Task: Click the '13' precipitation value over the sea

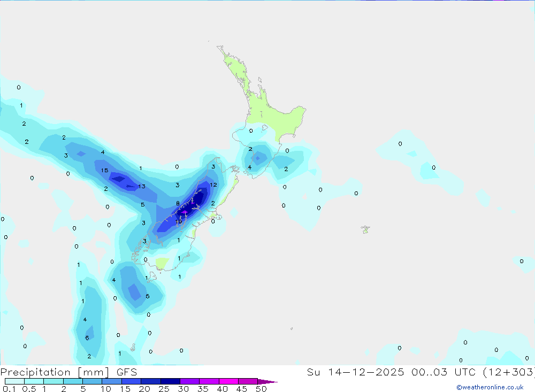Action: coord(142,186)
